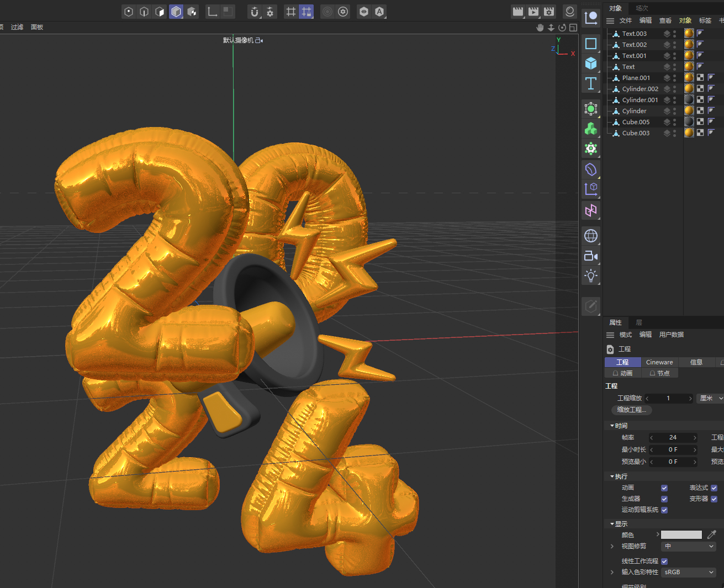Open the green cloner MoGraph icon

point(591,129)
